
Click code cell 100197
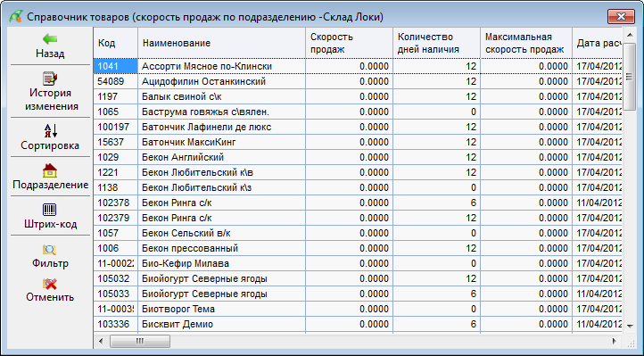tap(116, 127)
